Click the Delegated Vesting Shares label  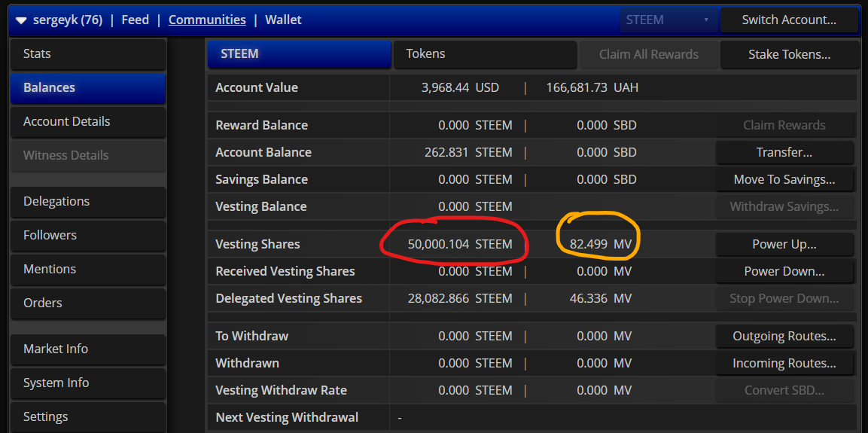pyautogui.click(x=289, y=298)
